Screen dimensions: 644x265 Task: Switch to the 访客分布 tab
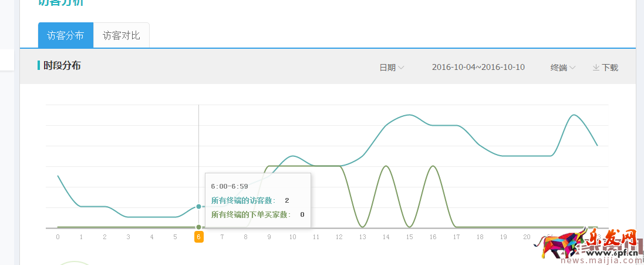point(65,35)
